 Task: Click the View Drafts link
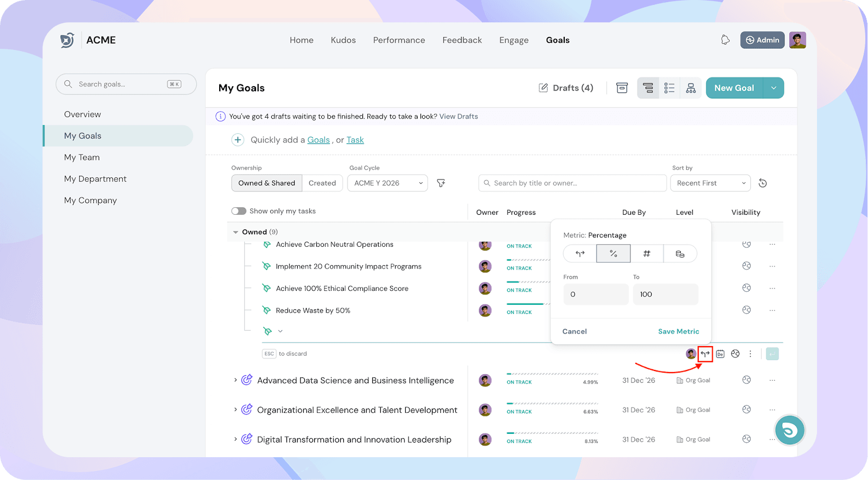coord(458,117)
